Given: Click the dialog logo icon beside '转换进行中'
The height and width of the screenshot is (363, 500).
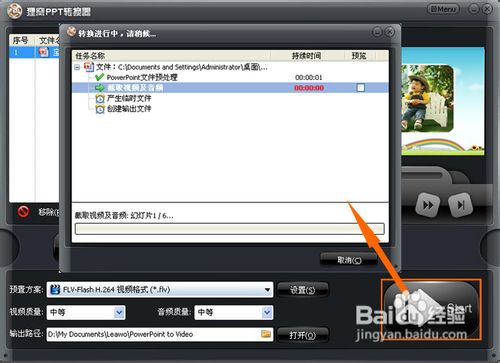Looking at the screenshot, I should (71, 32).
